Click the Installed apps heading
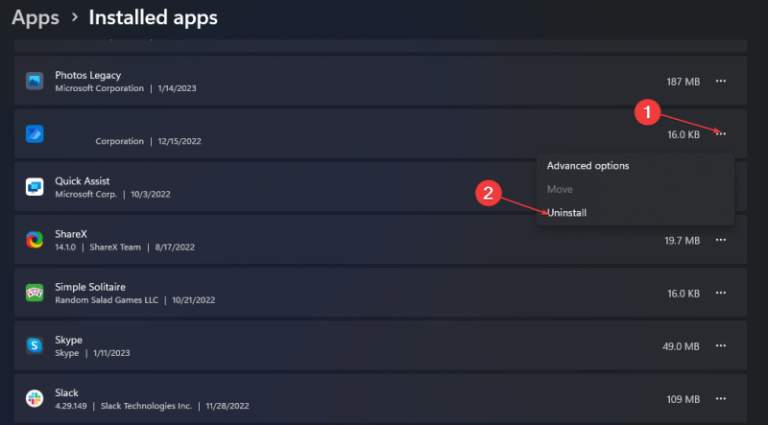This screenshot has height=425, width=768. point(152,17)
